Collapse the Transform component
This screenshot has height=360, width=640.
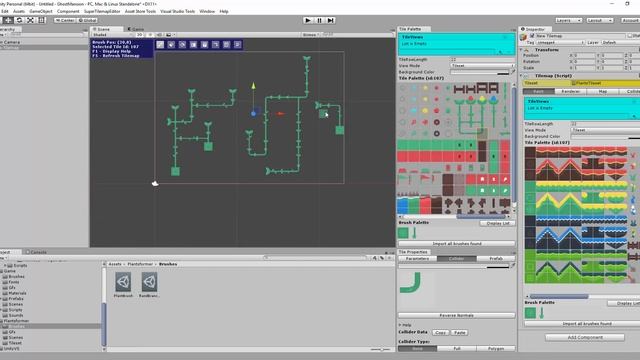522,49
